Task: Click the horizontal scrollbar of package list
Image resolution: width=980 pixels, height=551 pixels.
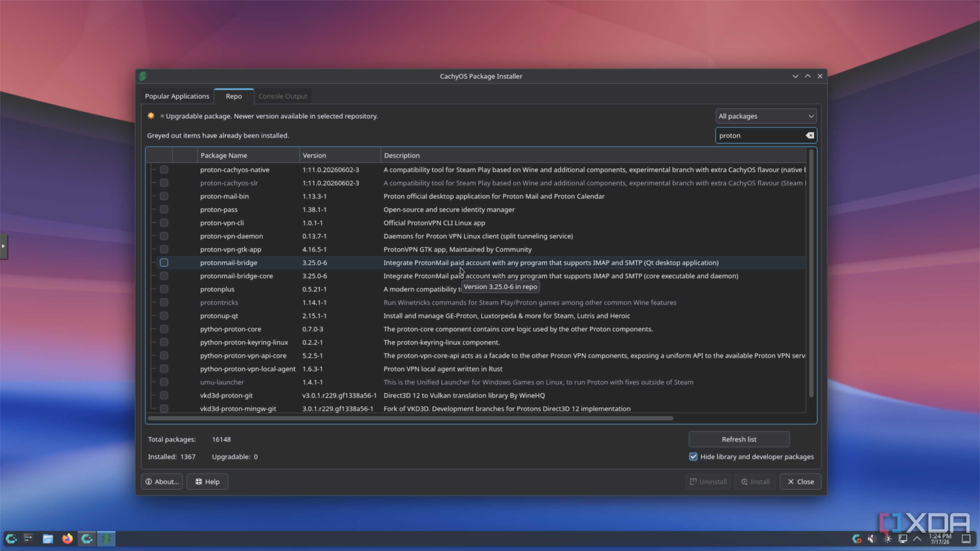Action: pyautogui.click(x=410, y=418)
